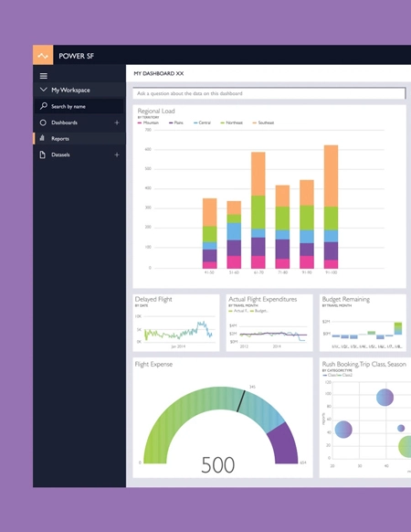Image resolution: width=411 pixels, height=532 pixels.
Task: Toggle the Plains legend entry
Action: point(176,122)
